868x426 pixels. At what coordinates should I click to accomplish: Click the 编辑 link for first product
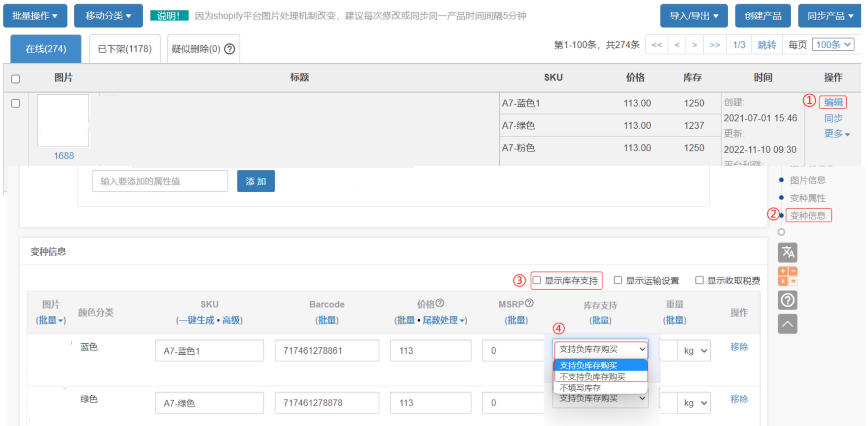[833, 102]
